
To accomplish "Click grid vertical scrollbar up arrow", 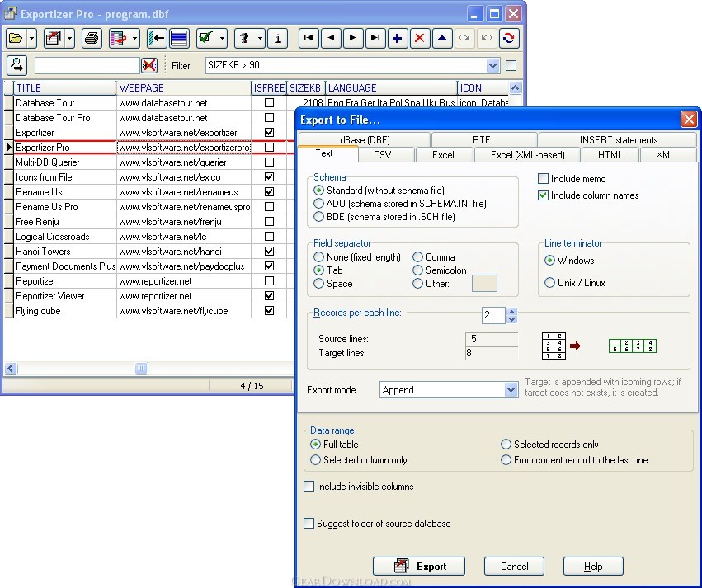I will coord(515,87).
